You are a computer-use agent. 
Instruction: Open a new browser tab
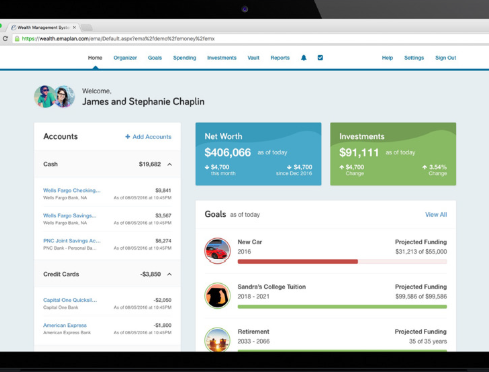[x=87, y=28]
